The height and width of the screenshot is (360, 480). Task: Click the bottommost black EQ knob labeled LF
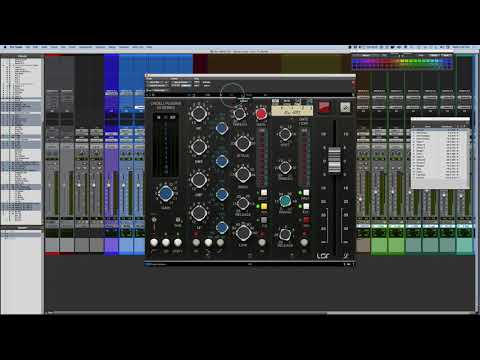(x=199, y=213)
